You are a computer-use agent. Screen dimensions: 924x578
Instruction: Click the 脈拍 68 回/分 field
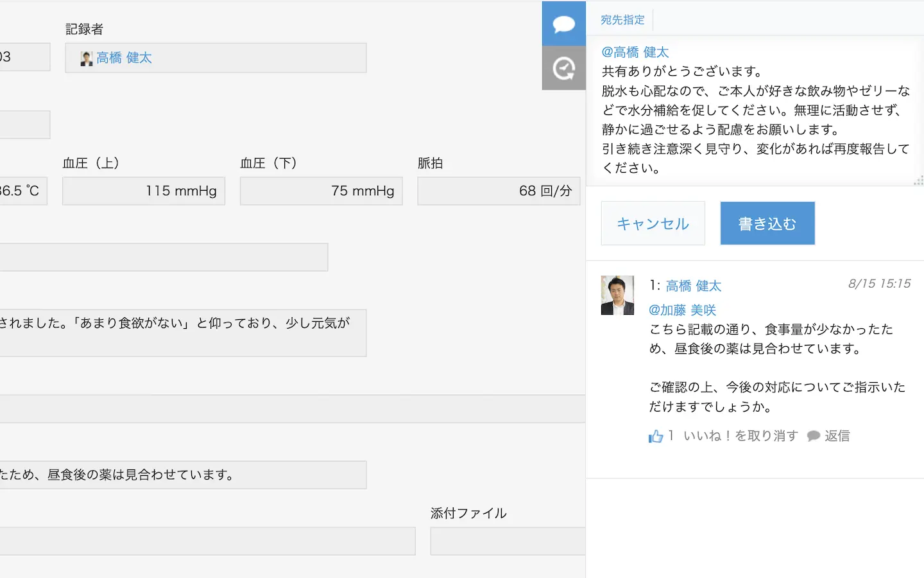[499, 191]
